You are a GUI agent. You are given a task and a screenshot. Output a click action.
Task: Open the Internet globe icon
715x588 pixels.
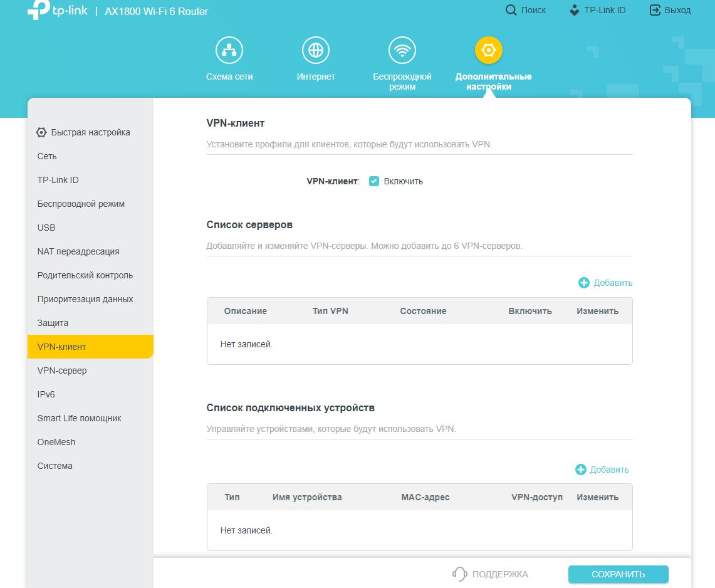click(316, 50)
